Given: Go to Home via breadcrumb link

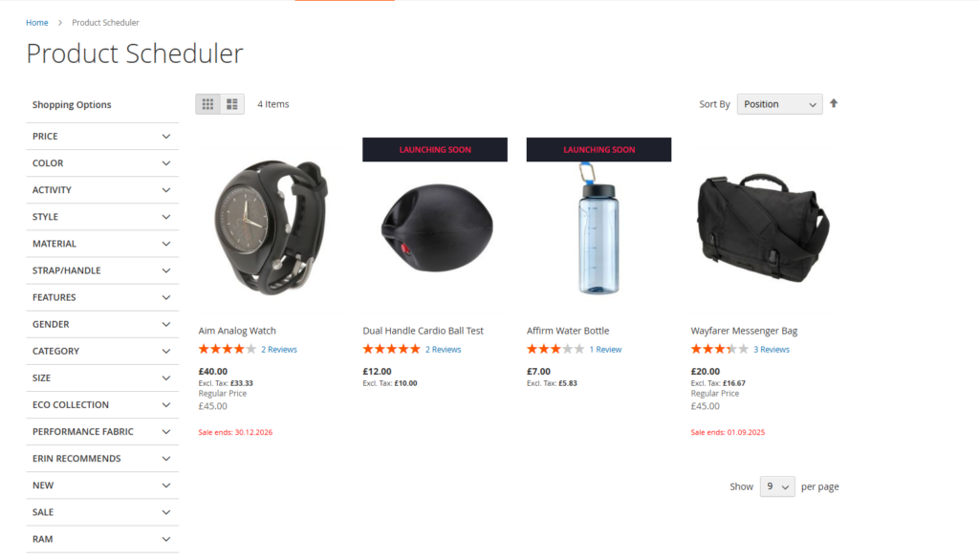Looking at the screenshot, I should (37, 23).
